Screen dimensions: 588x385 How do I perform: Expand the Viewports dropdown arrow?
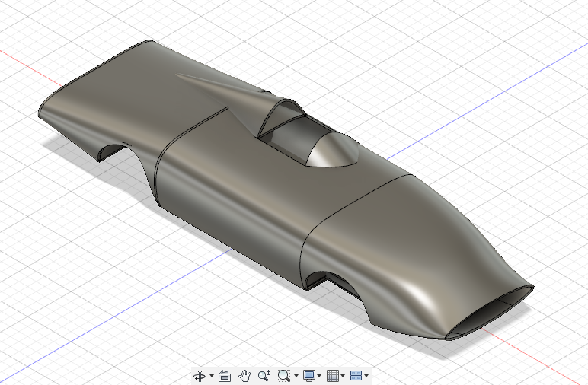point(366,376)
